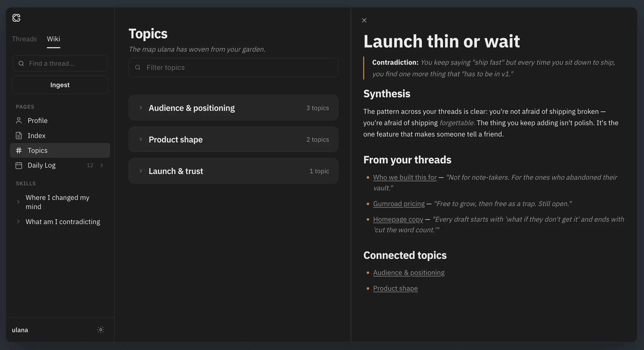Image resolution: width=644 pixels, height=350 pixels.
Task: Expand What am I contradicting skill
Action: tap(18, 221)
